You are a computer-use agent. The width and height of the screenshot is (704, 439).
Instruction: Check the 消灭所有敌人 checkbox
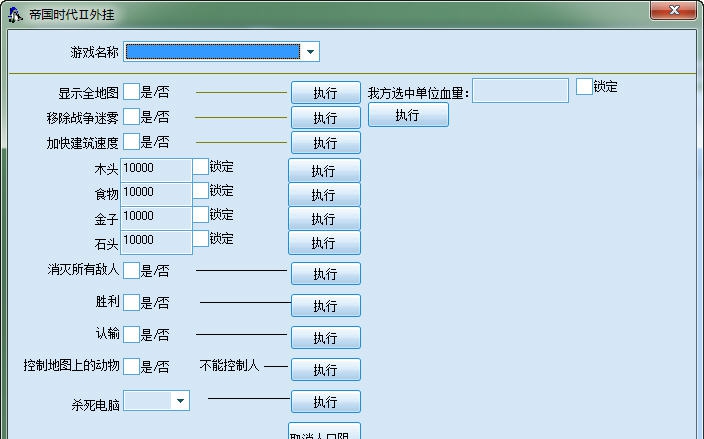tap(131, 271)
